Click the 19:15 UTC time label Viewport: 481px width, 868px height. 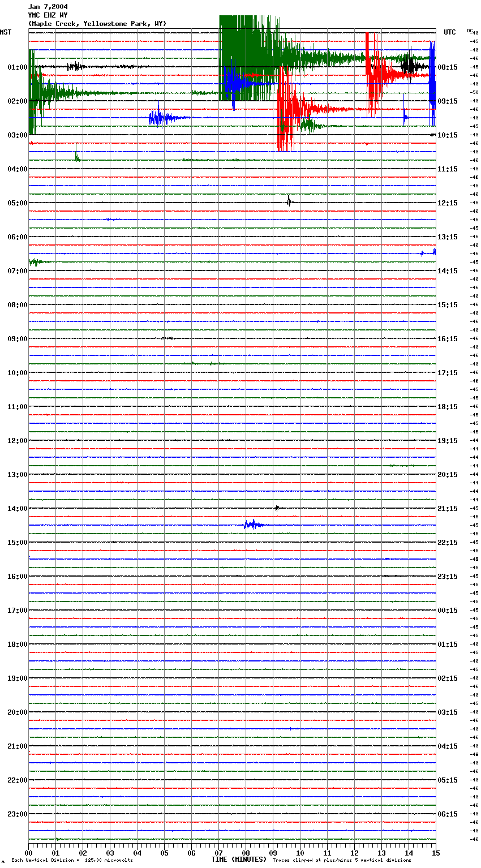pos(448,441)
